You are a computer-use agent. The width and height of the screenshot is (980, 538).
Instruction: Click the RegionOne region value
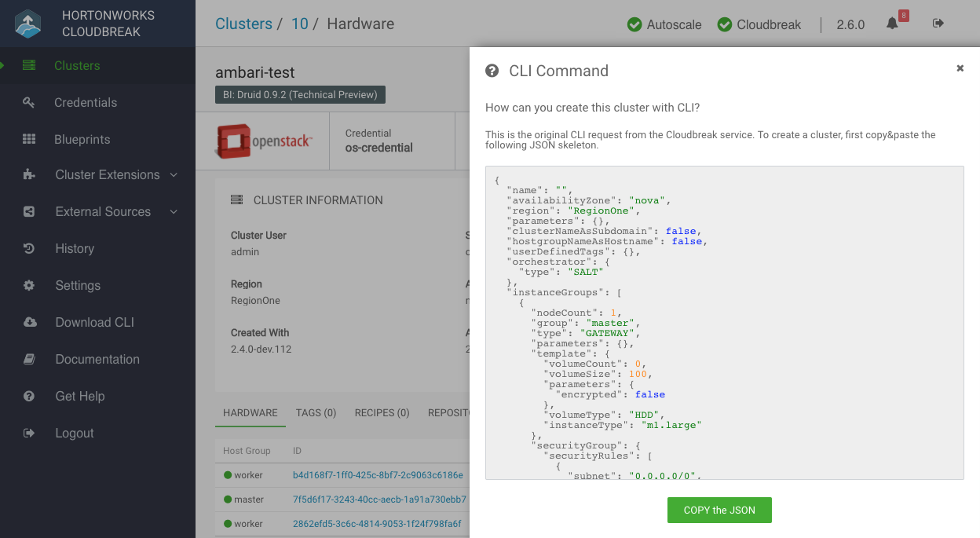point(255,301)
